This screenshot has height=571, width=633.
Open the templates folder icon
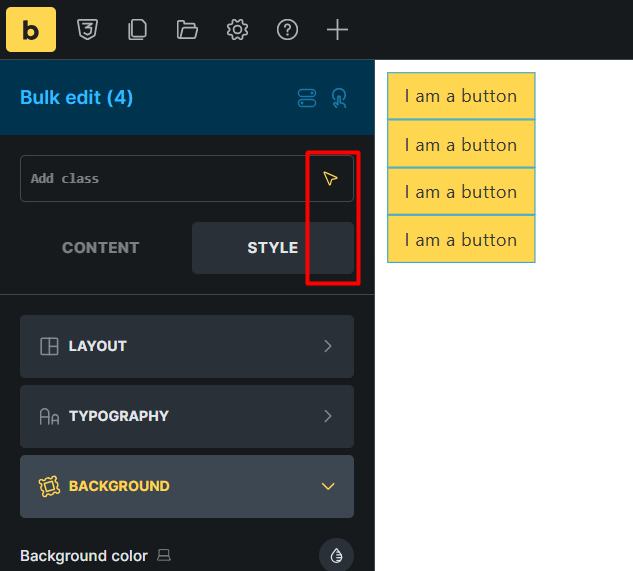coord(187,29)
